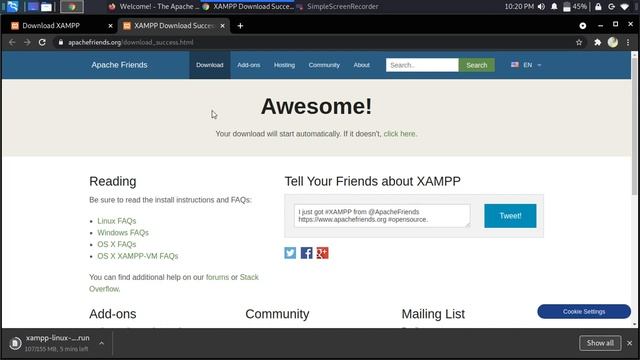Click the Tweet! button
The height and width of the screenshot is (360, 640).
click(x=510, y=216)
